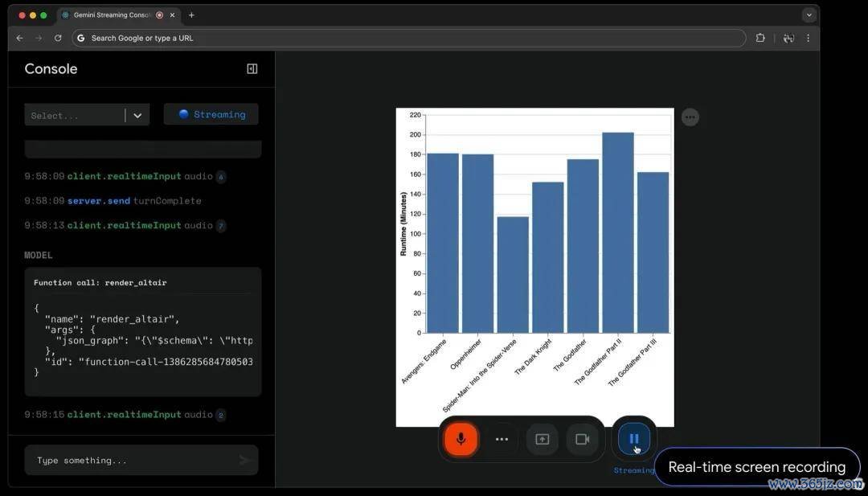Screen dimensions: 868x496
Task: Toggle the Streaming status button
Action: click(x=211, y=115)
